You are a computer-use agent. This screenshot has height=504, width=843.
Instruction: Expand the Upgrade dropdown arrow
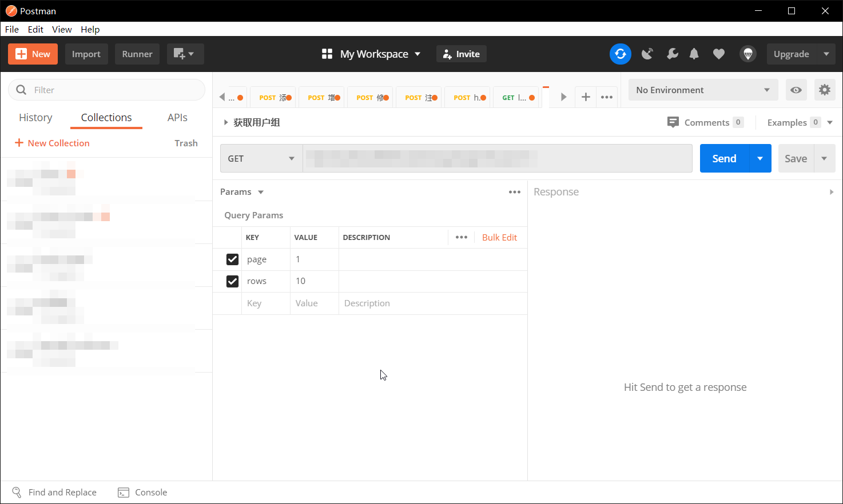[x=826, y=54]
